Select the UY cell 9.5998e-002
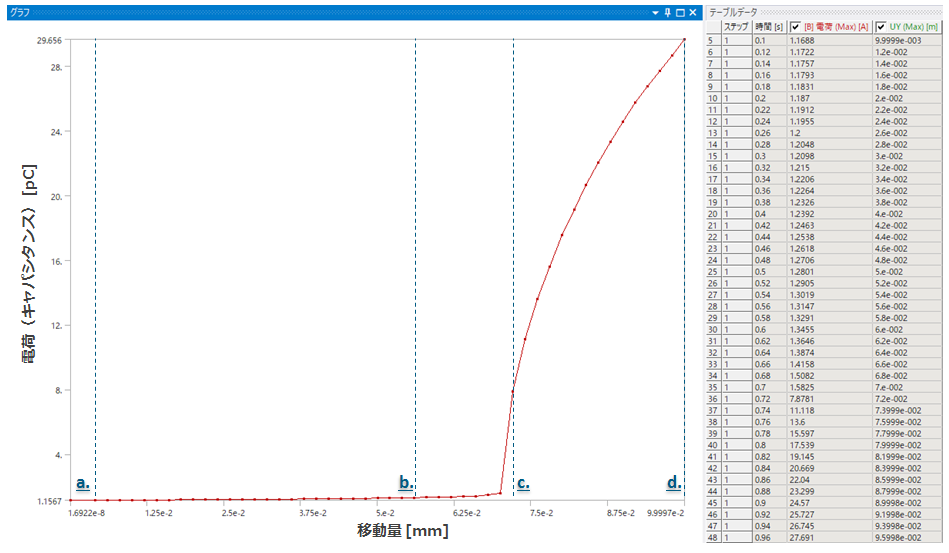949x553 pixels. click(x=907, y=538)
